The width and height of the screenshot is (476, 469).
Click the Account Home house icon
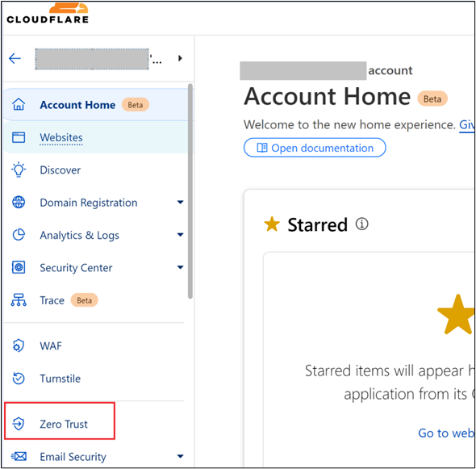19,104
